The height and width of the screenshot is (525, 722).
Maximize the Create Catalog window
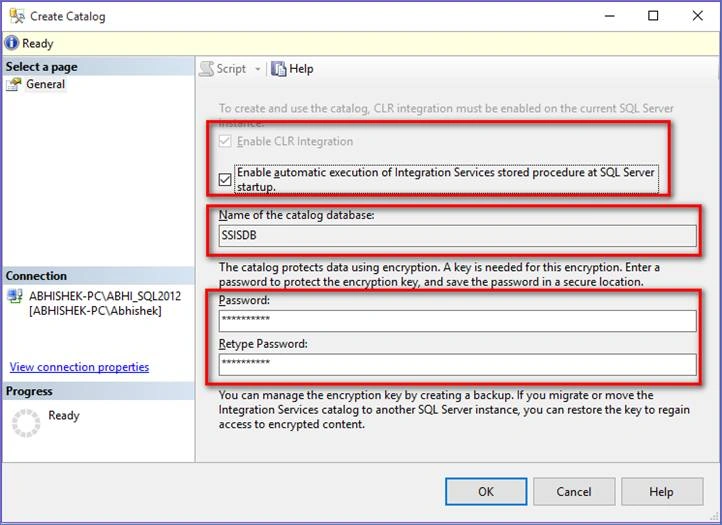pos(653,16)
